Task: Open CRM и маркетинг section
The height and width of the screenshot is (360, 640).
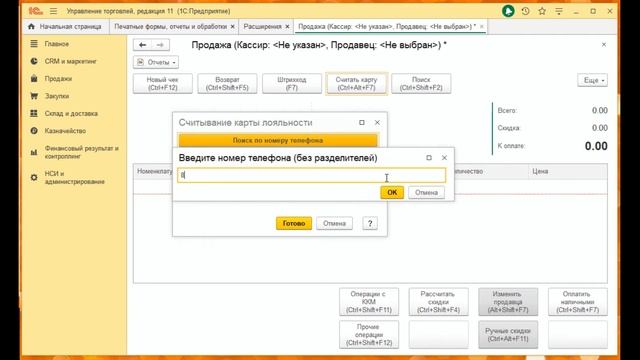Action: pyautogui.click(x=70, y=61)
